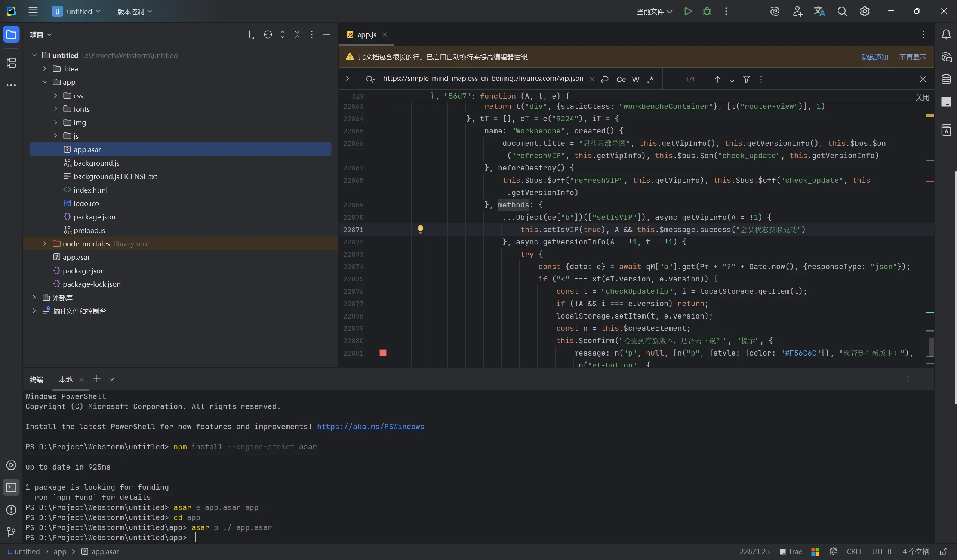Open the Git version control sidebar icon
The image size is (957, 560).
[x=11, y=532]
